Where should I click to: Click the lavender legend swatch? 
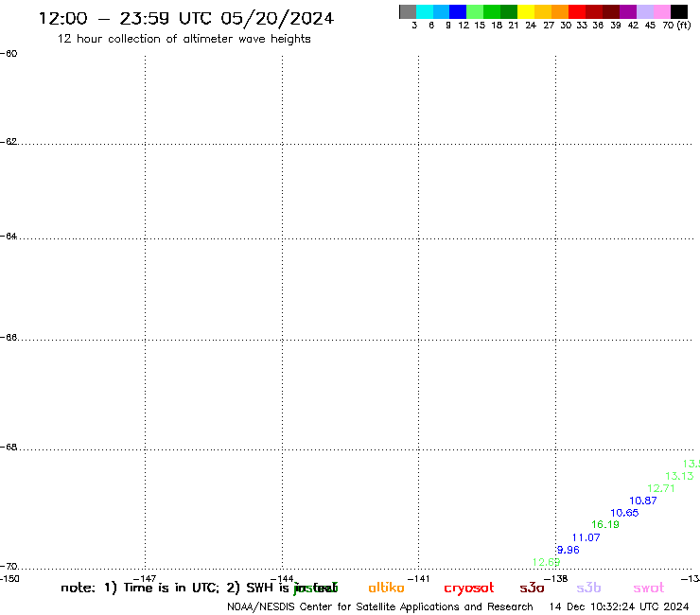coord(645,11)
